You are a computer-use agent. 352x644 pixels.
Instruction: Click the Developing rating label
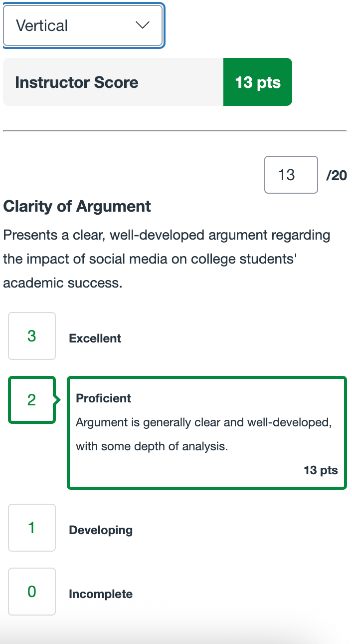pyautogui.click(x=101, y=530)
